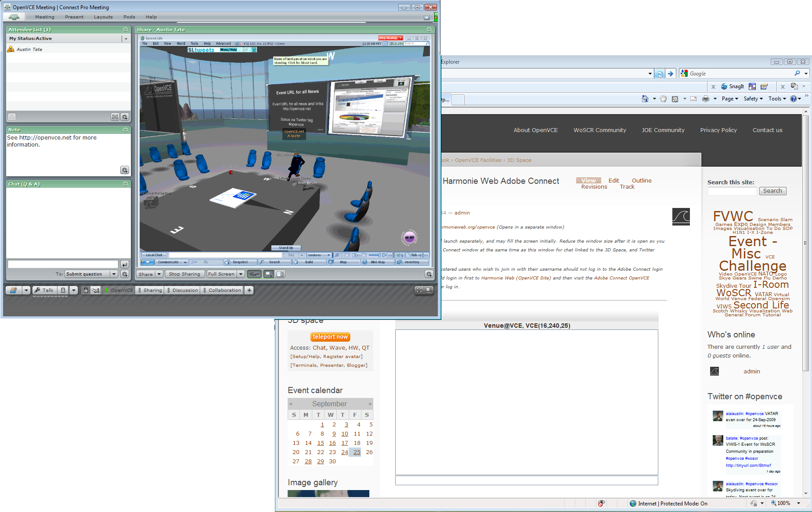812x512 pixels.
Task: Switch to the Discussion layout tab
Action: point(183,290)
